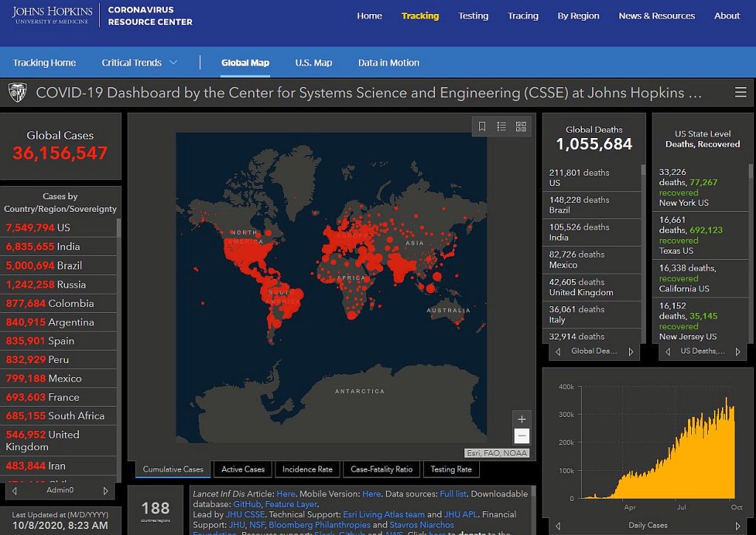756x535 pixels.
Task: Open the GitHub database link
Action: [247, 505]
